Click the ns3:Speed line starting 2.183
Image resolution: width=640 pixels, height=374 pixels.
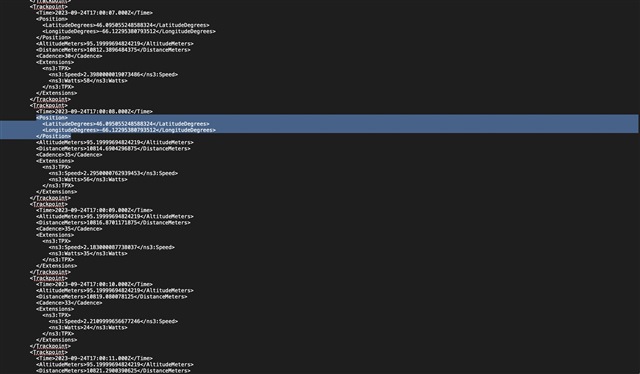tap(111, 247)
